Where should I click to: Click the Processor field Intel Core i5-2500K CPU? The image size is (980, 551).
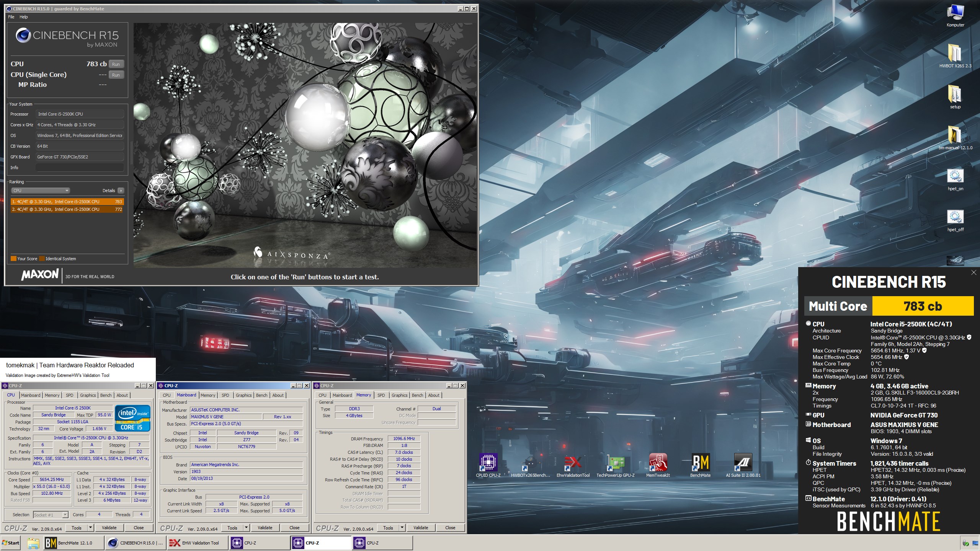pyautogui.click(x=80, y=114)
